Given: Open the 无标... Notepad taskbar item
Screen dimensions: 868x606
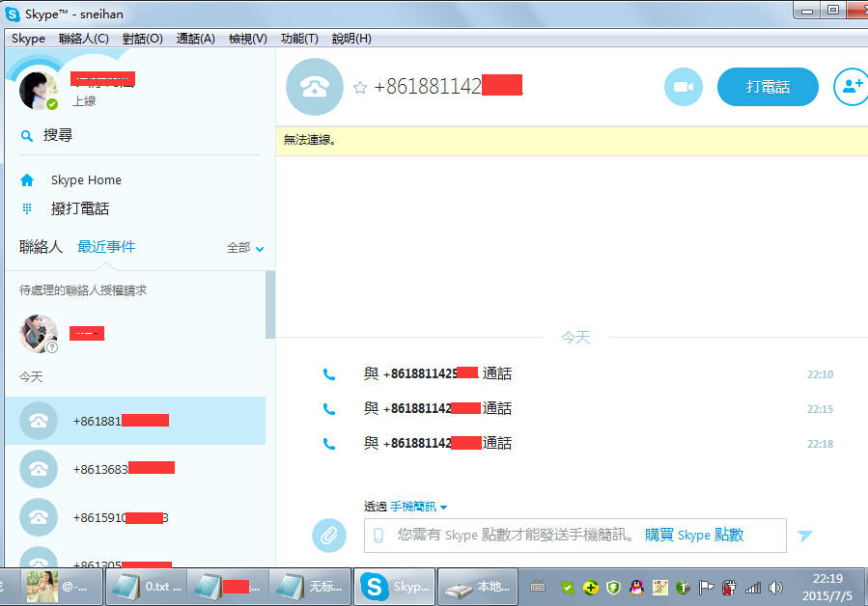Looking at the screenshot, I should point(310,587).
